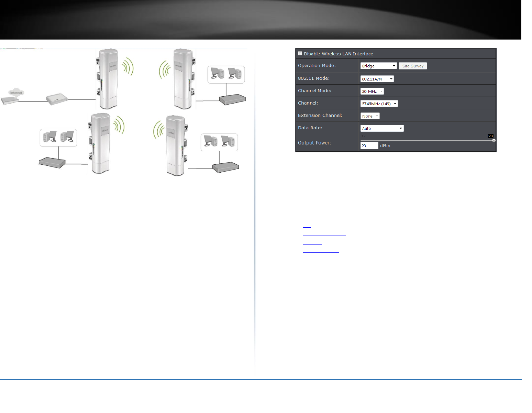Click the Output Power slider handle
Image resolution: width=532 pixels, height=413 pixels.
coord(494,140)
